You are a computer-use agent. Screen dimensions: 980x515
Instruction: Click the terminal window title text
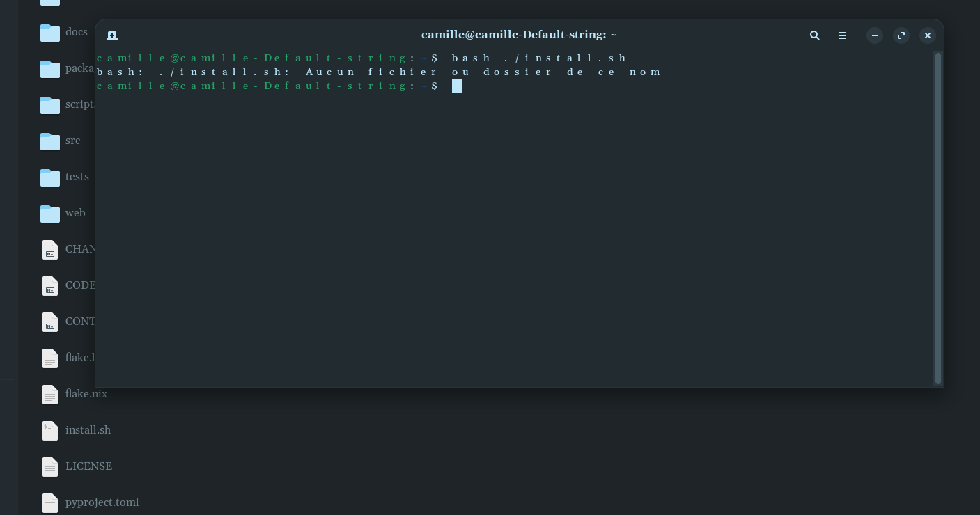click(x=519, y=35)
